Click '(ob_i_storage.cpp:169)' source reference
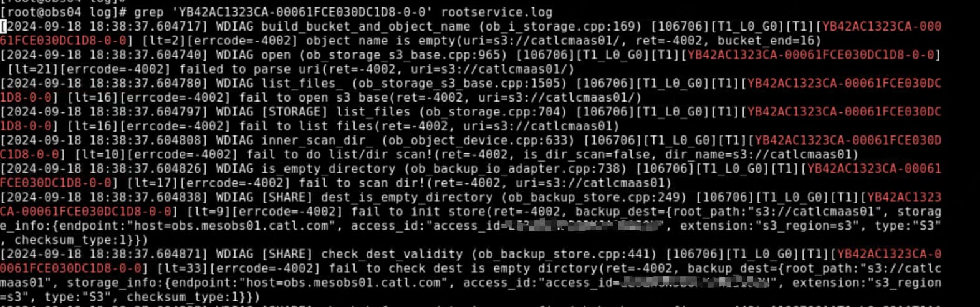Image resolution: width=980 pixels, height=307 pixels. tap(560, 26)
